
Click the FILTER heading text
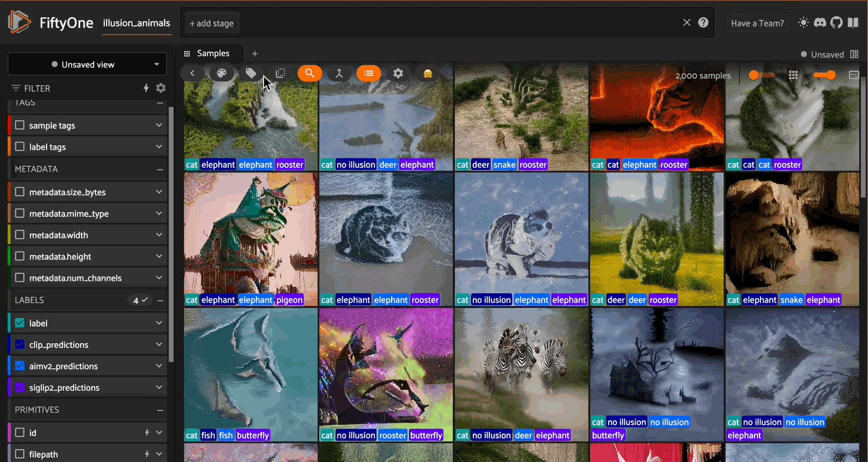coord(37,88)
